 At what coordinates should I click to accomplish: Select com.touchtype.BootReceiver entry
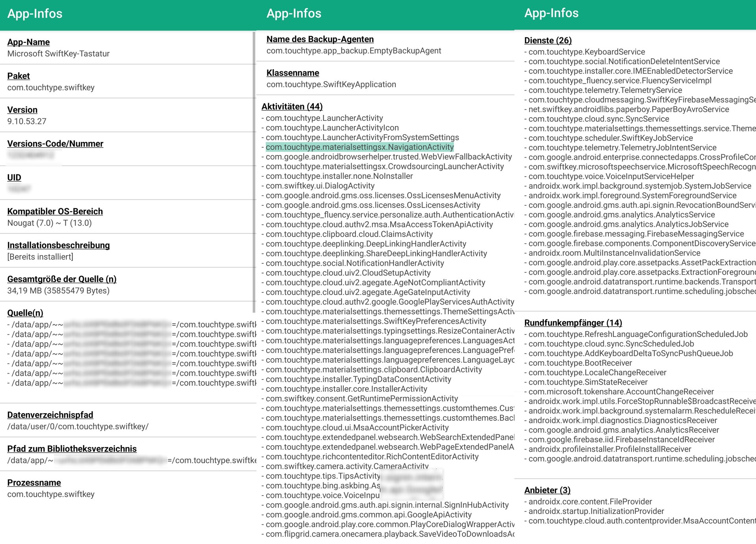pyautogui.click(x=580, y=363)
